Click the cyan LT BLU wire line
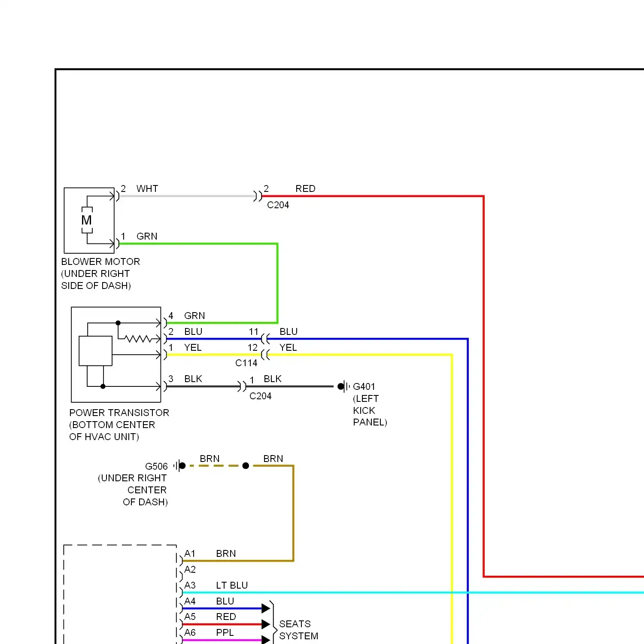This screenshot has height=644, width=644. pyautogui.click(x=413, y=592)
